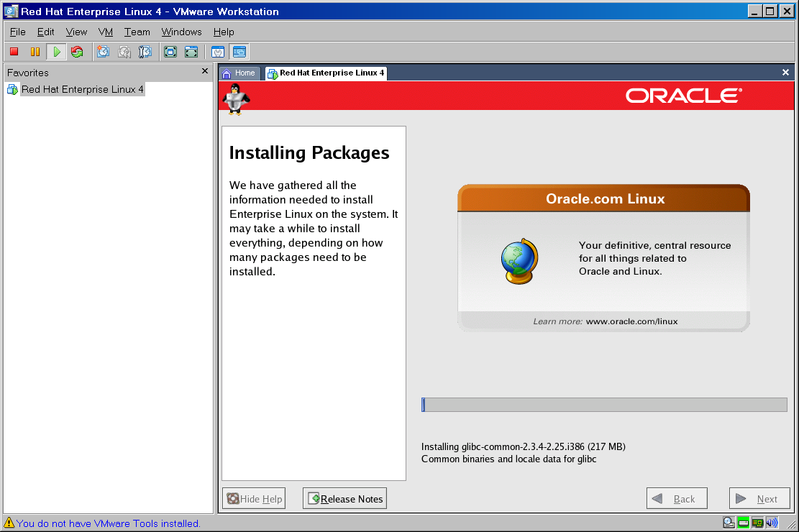The image size is (799, 532).
Task: Open the summary view wrench icon
Action: pyautogui.click(x=218, y=52)
